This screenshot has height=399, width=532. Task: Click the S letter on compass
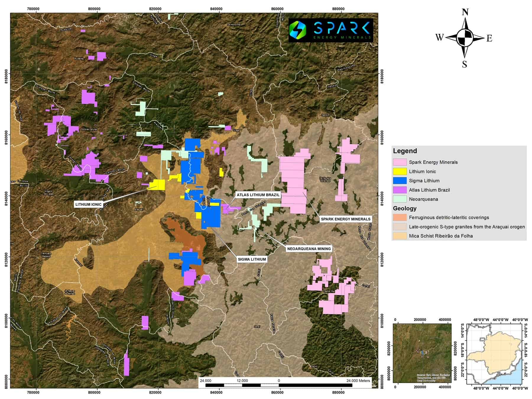pyautogui.click(x=465, y=64)
